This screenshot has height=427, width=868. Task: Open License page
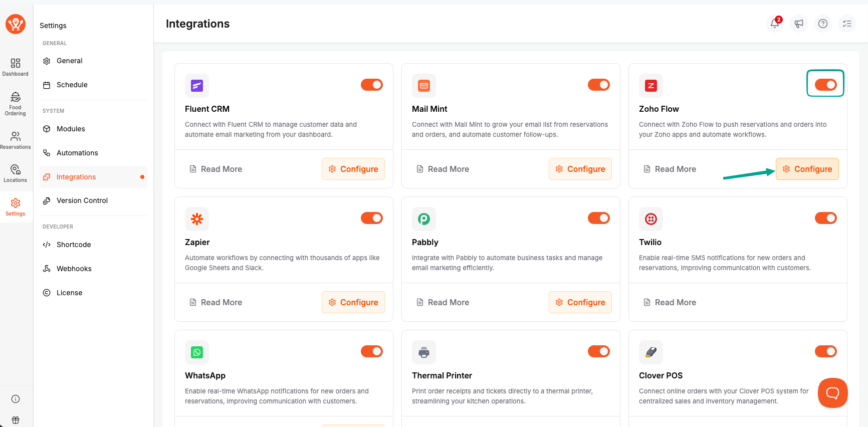coord(93,293)
